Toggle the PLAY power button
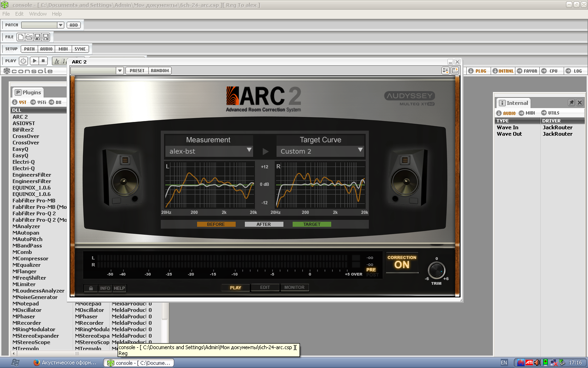The image size is (588, 368). (23, 61)
